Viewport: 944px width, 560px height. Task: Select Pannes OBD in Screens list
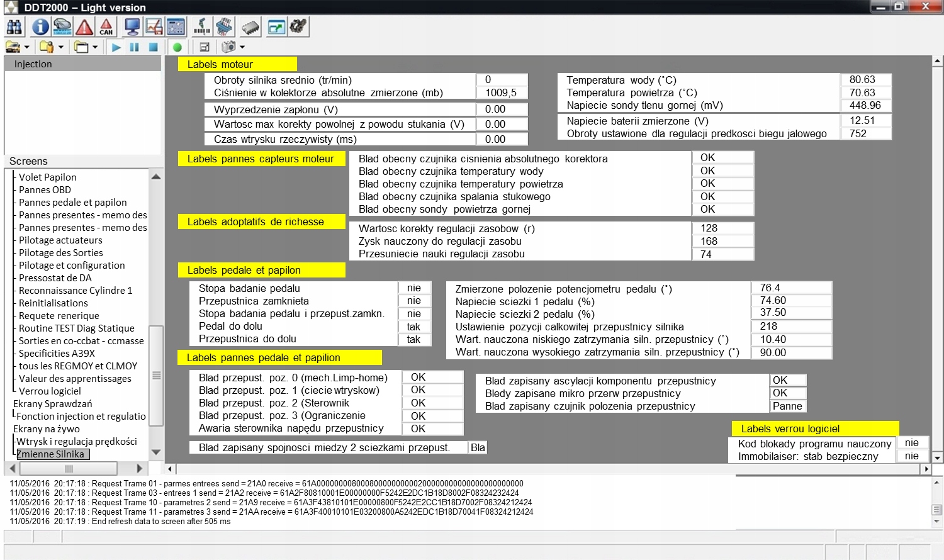(45, 190)
